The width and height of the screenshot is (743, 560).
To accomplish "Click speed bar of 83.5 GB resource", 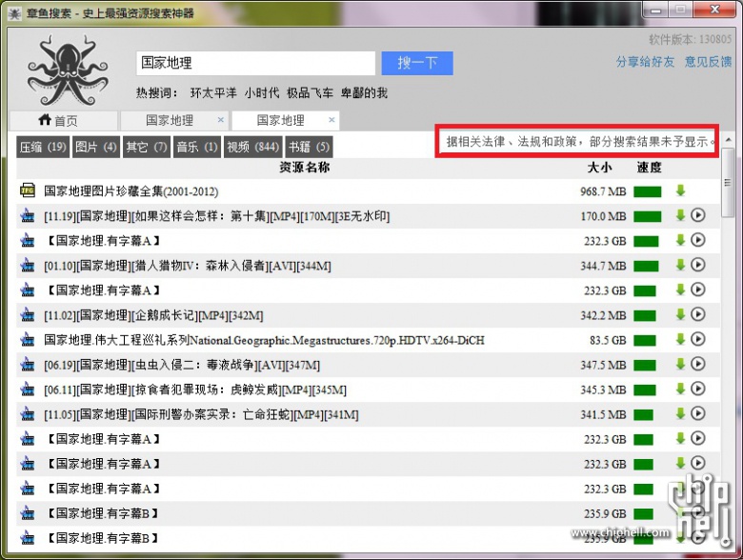I will tap(645, 340).
